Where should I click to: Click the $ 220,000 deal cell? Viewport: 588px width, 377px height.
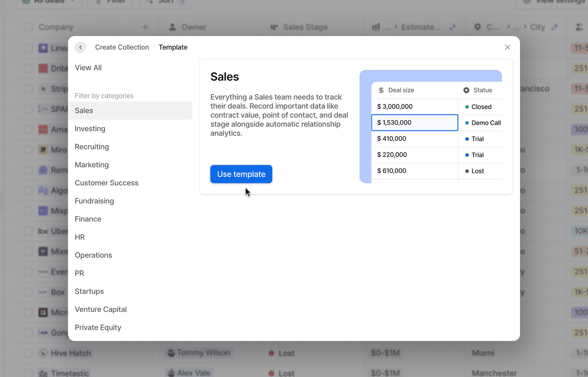click(x=415, y=155)
